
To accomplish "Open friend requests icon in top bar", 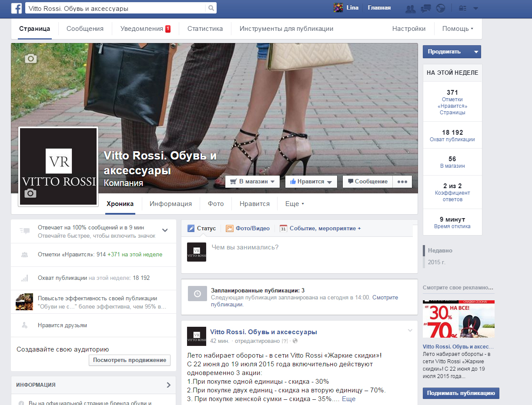I will 410,8.
